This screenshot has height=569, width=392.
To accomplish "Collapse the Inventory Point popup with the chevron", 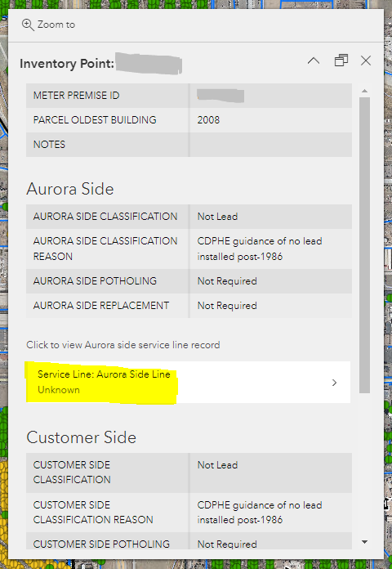I will [x=314, y=61].
